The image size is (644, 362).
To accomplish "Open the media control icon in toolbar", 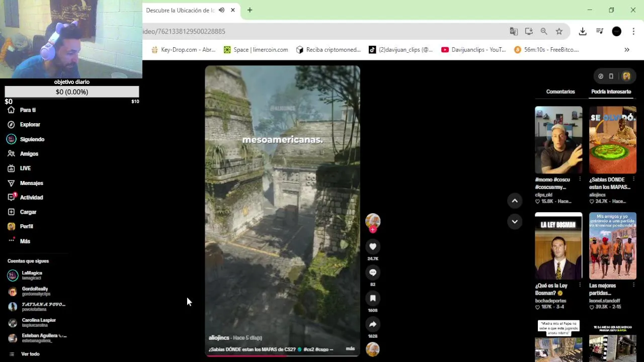I will tap(600, 31).
